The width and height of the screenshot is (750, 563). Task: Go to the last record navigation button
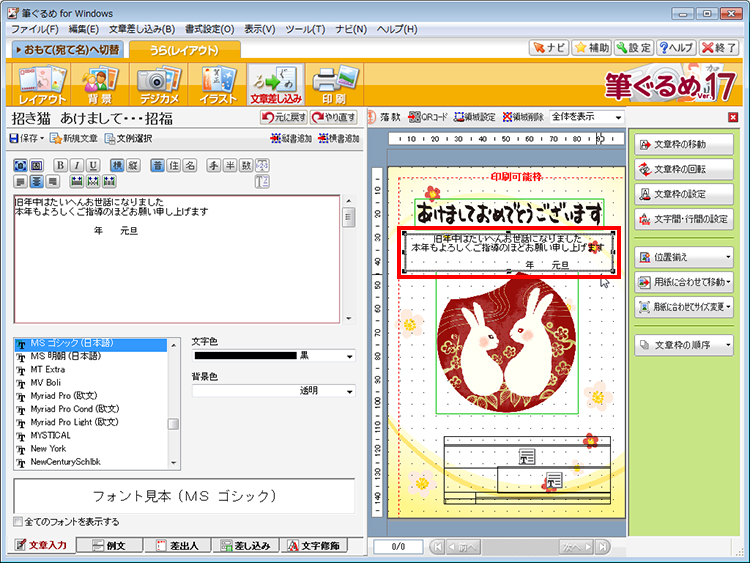click(602, 547)
